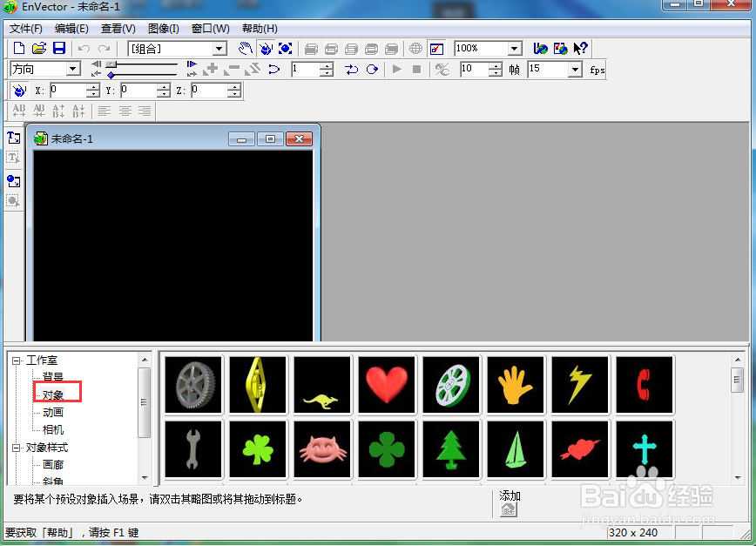Viewport: 756px width, 546px height.
Task: Open the 帮助(H) menu
Action: [260, 29]
